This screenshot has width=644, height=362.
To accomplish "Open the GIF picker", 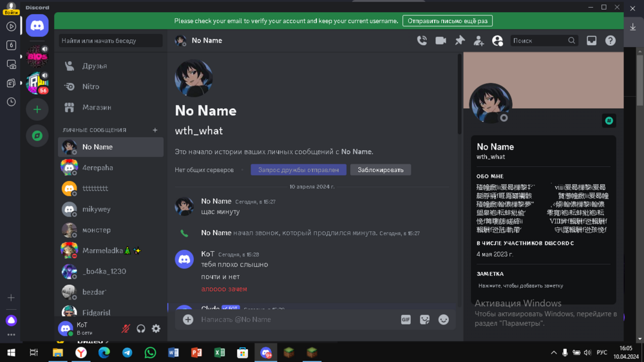I will click(406, 319).
